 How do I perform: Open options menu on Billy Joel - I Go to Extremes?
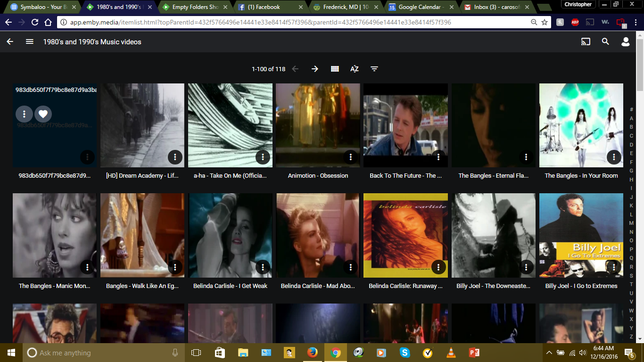coord(613,266)
